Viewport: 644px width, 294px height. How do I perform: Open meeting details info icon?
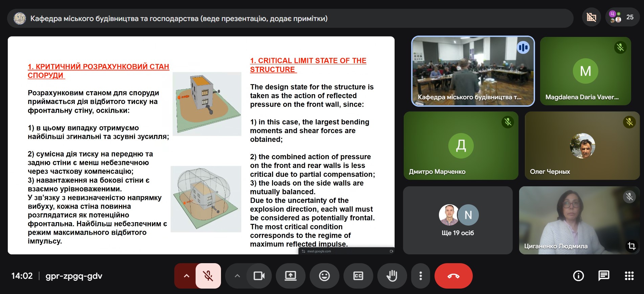[x=578, y=276]
